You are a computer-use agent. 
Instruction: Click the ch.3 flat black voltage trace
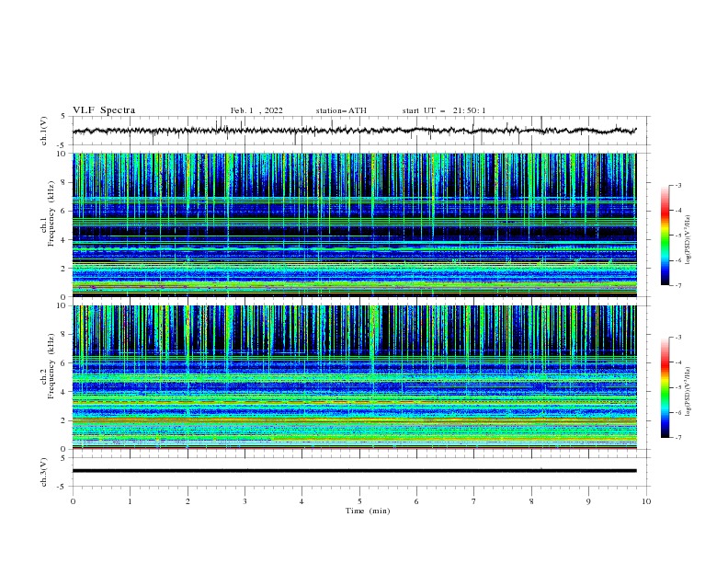coord(354,471)
